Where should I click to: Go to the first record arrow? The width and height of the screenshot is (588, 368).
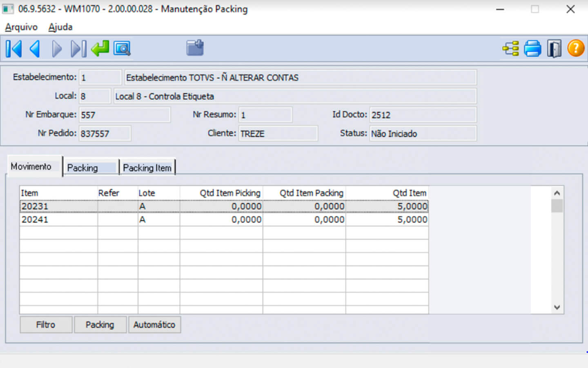click(14, 49)
